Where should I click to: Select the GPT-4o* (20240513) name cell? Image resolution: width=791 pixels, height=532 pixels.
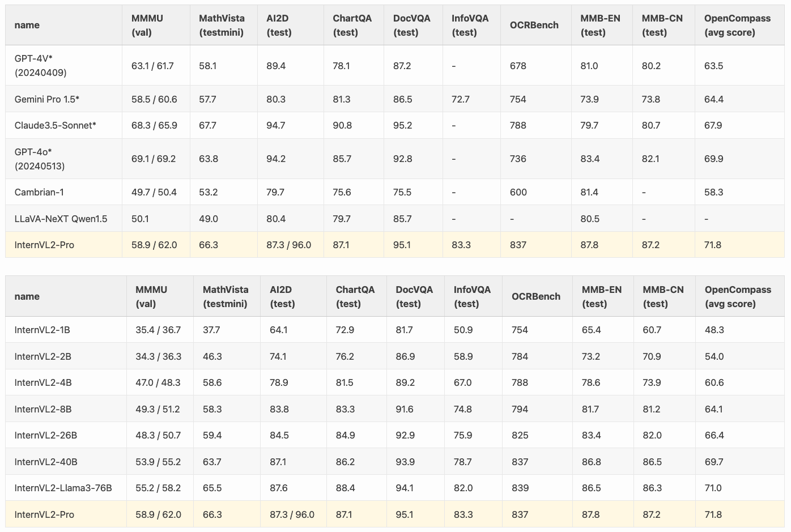click(39, 159)
